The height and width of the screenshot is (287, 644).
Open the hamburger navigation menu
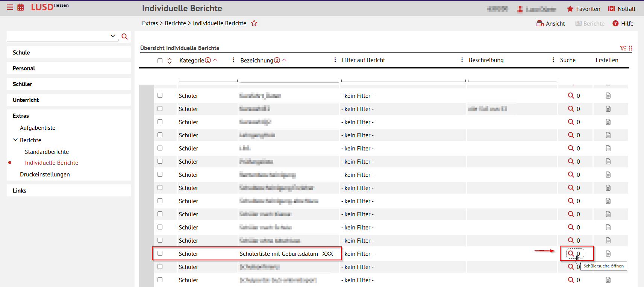10,7
